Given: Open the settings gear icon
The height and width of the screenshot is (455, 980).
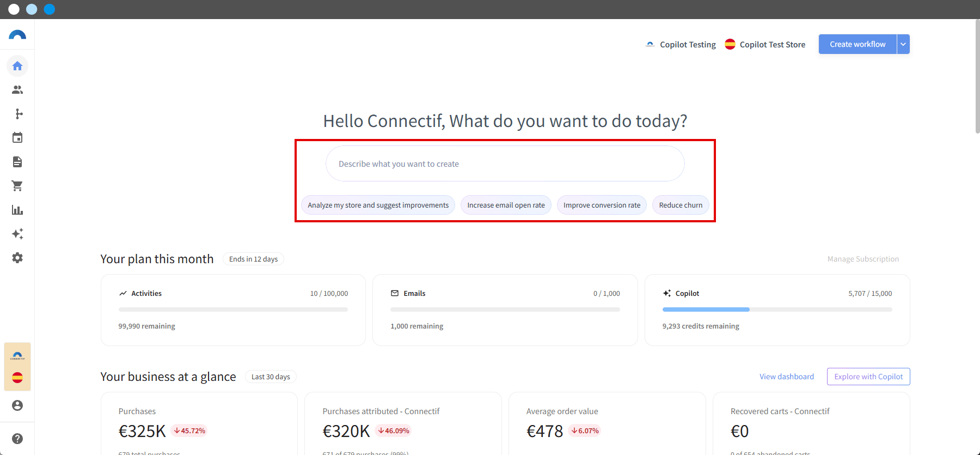Looking at the screenshot, I should tap(17, 258).
